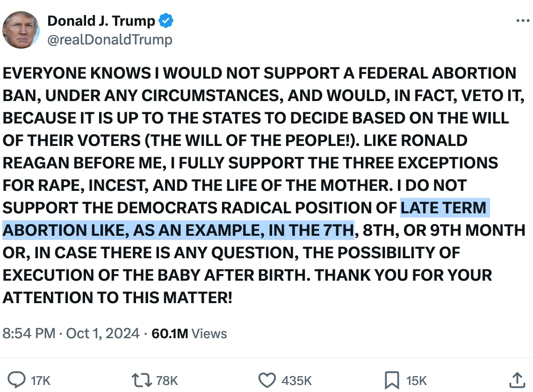
Task: Open the share icon at bottom right
Action: pyautogui.click(x=516, y=380)
